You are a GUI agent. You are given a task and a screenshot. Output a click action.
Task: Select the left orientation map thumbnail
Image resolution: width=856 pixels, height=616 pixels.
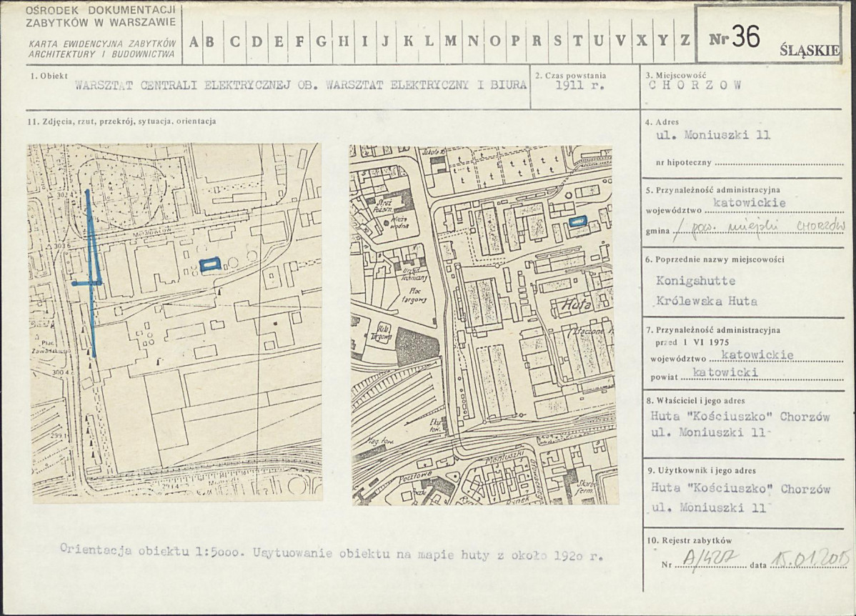pyautogui.click(x=177, y=323)
